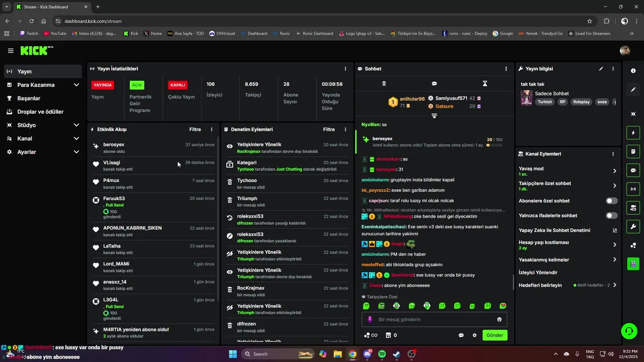
Task: Open the info icon in right sidebar
Action: tap(633, 71)
